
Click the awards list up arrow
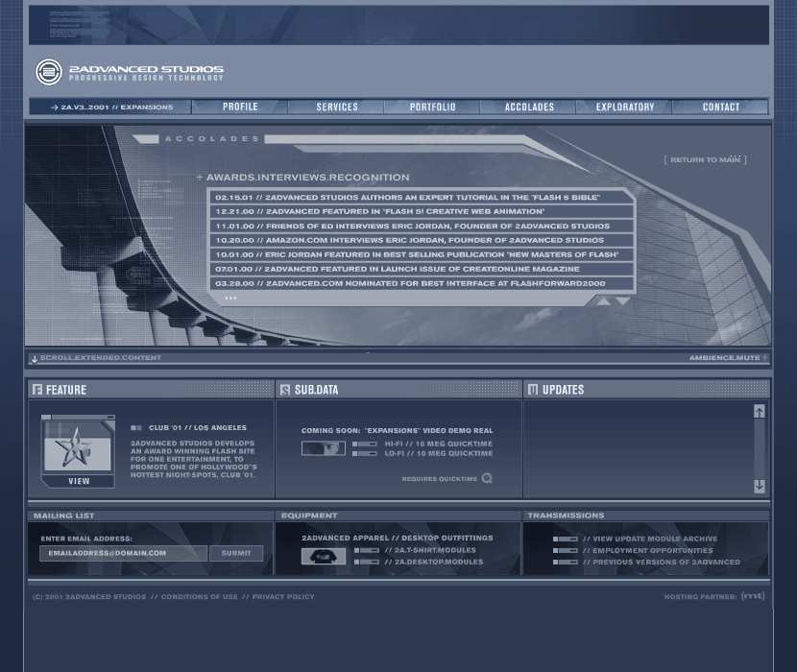603,301
